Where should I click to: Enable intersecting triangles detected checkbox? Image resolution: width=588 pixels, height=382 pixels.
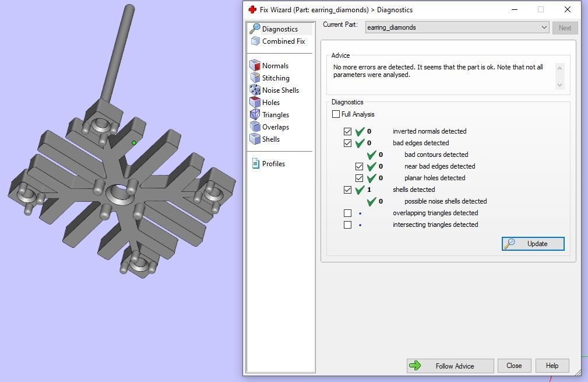coord(348,225)
